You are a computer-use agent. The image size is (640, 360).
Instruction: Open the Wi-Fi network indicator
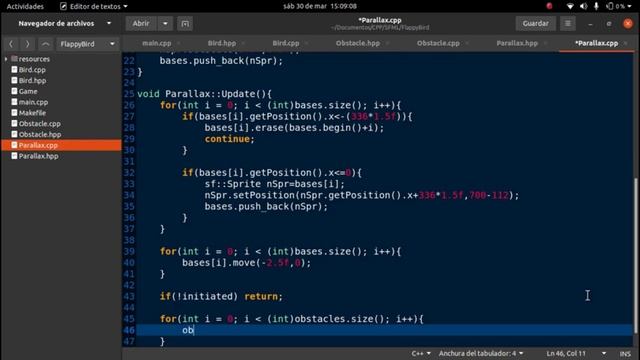(x=570, y=6)
